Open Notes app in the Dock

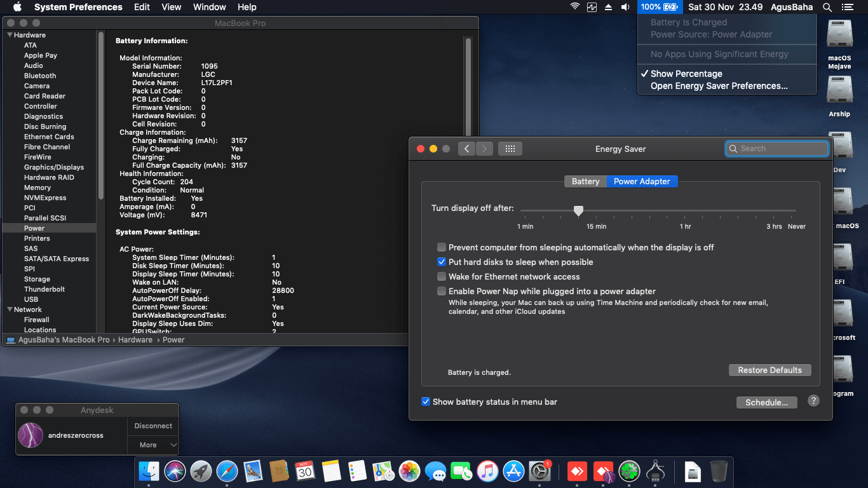[x=331, y=471]
